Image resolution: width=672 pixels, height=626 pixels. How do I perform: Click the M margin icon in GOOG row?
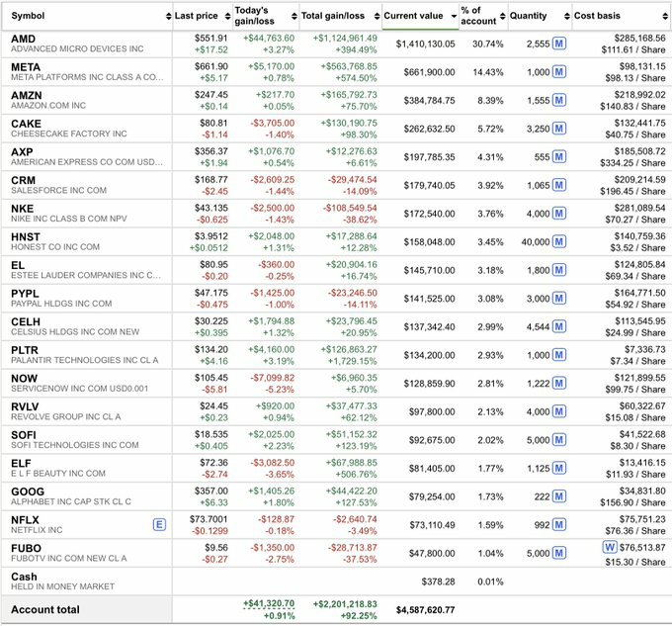point(559,496)
